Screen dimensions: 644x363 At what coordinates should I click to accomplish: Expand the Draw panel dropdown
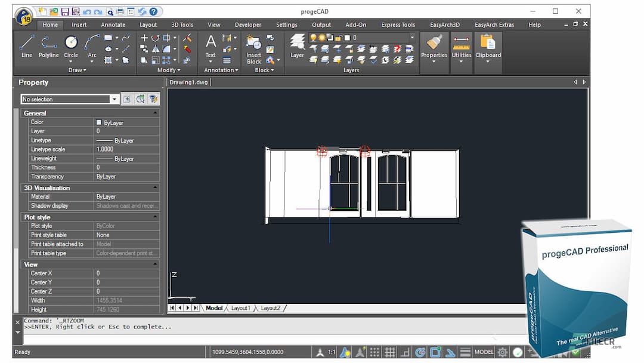[x=85, y=70]
